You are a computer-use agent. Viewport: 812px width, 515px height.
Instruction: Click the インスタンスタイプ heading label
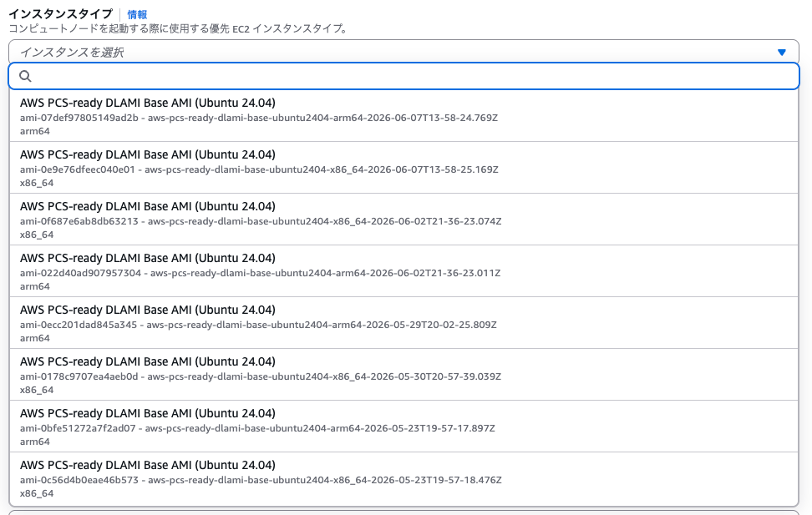click(61, 14)
